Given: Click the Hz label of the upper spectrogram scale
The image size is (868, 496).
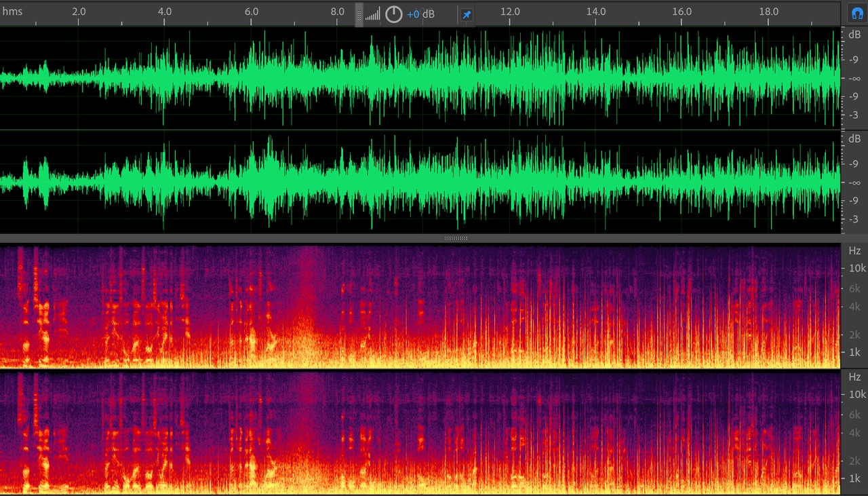Looking at the screenshot, I should point(854,250).
